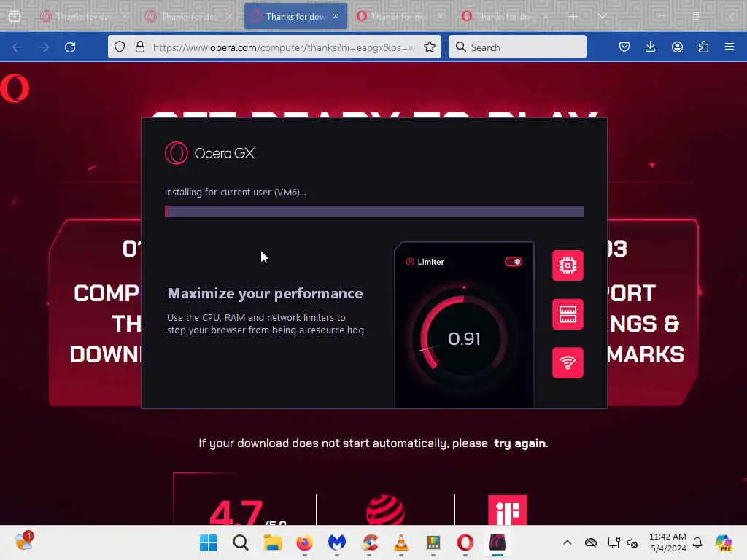This screenshot has height=560, width=747.
Task: Switch to the second Thanks for download tab
Action: (187, 16)
